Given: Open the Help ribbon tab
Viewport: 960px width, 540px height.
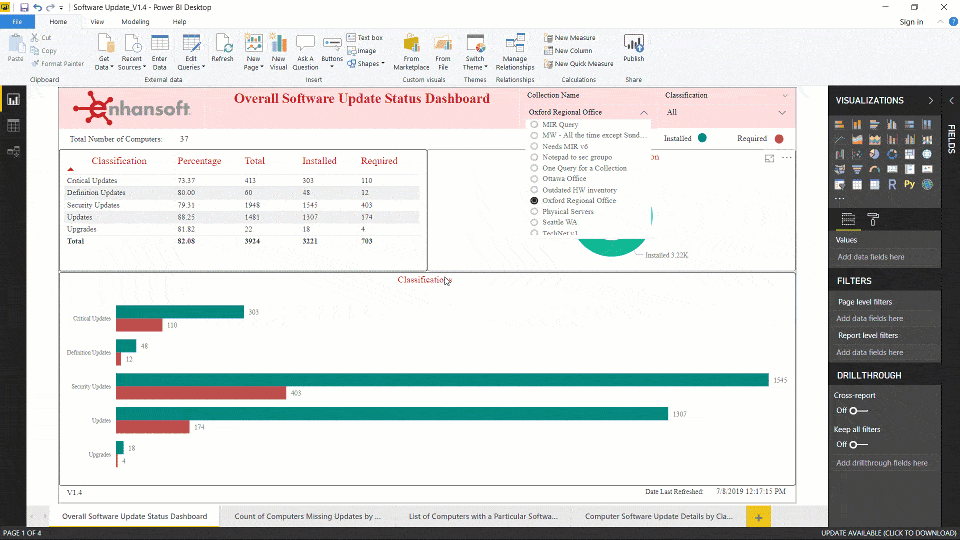Looking at the screenshot, I should point(179,21).
